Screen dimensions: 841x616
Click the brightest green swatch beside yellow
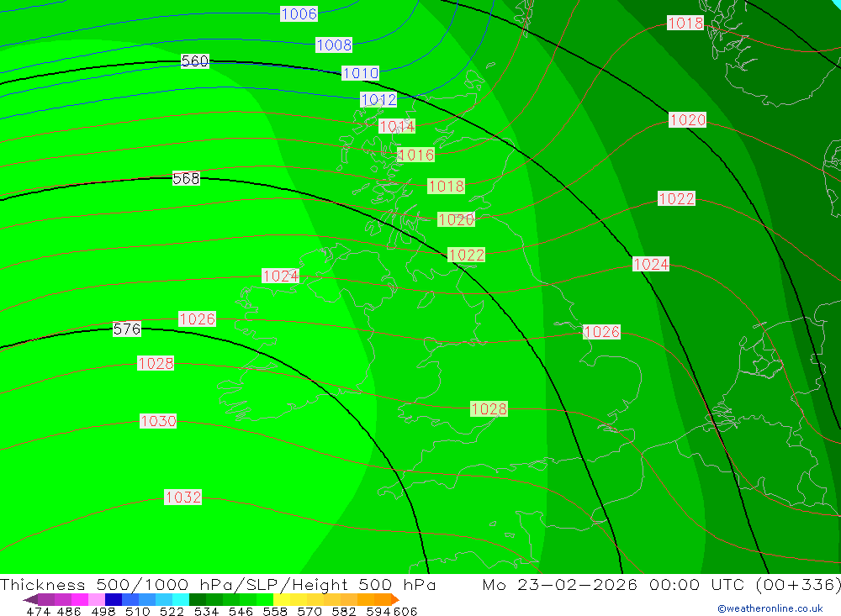(265, 599)
